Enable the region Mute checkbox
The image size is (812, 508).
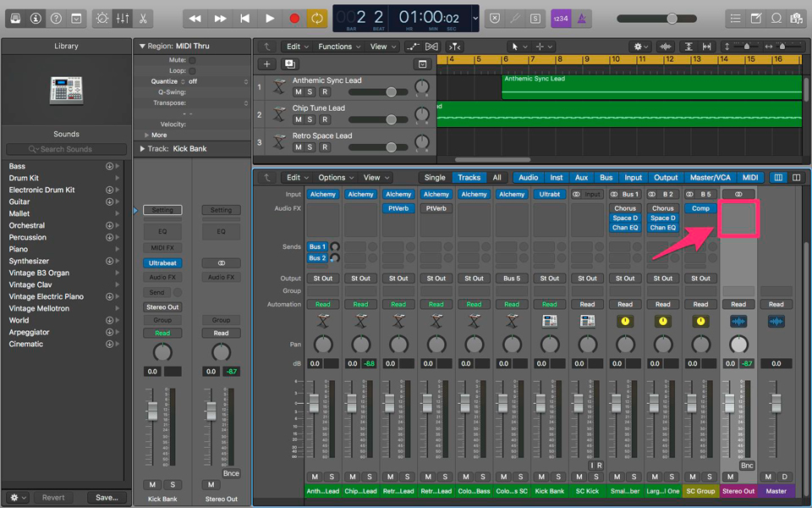[x=192, y=60]
